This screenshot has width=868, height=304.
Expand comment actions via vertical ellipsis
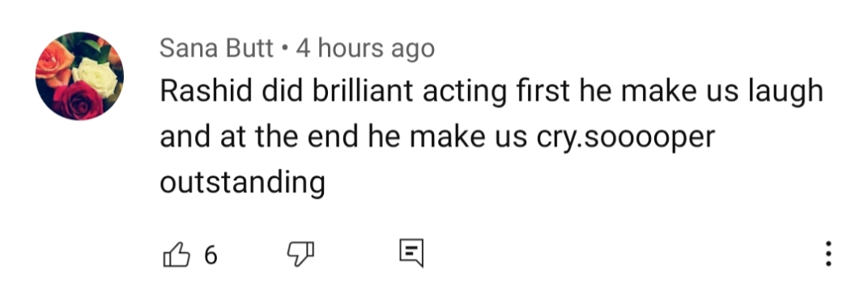(x=828, y=254)
